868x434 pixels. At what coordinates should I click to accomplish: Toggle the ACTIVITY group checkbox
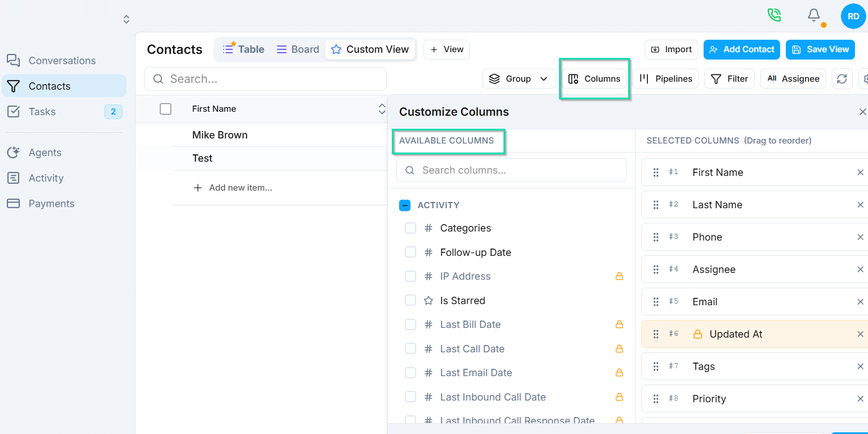coord(405,205)
